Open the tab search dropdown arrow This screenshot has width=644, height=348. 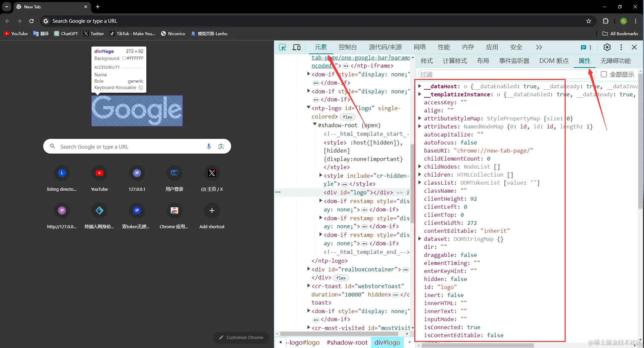[x=7, y=7]
